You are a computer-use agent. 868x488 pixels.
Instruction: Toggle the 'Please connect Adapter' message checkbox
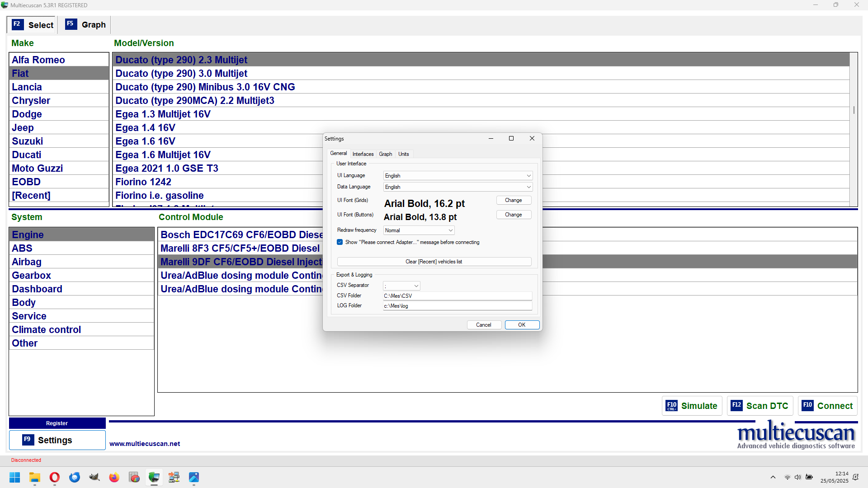click(x=340, y=242)
